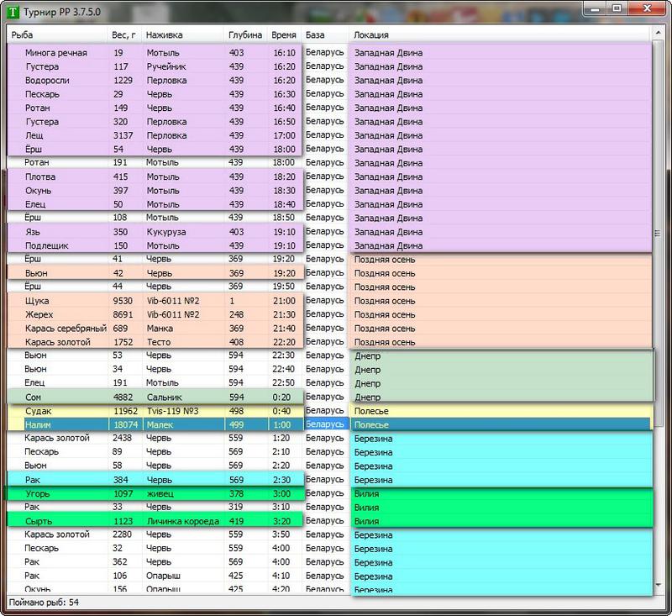Click time cell 3:00

point(281,494)
